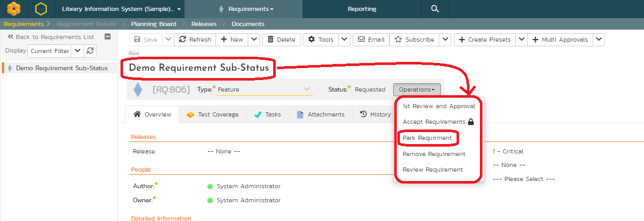
Task: Refresh the requirement page
Action: (195, 40)
